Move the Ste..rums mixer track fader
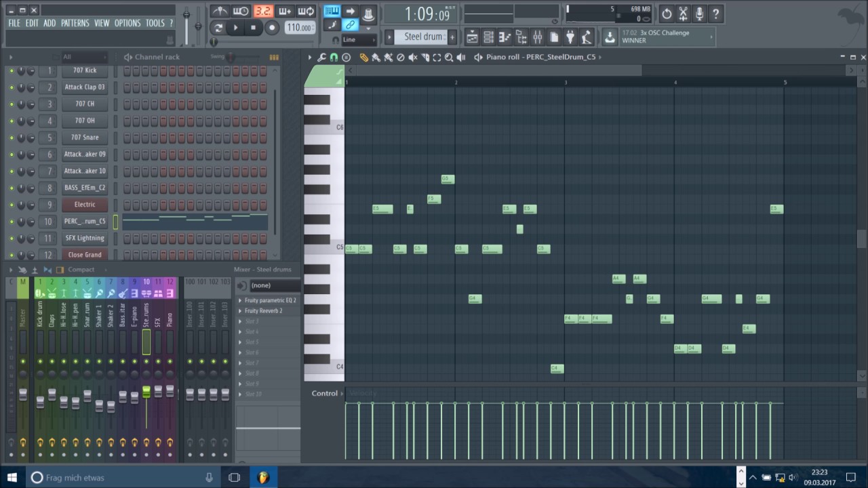868x488 pixels. coord(146,392)
